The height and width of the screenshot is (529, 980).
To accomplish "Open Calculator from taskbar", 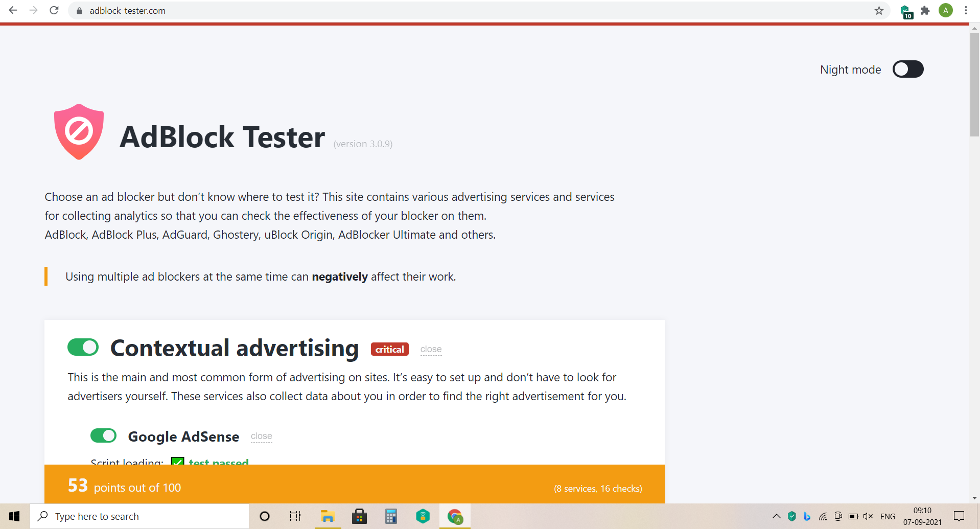I will [391, 516].
